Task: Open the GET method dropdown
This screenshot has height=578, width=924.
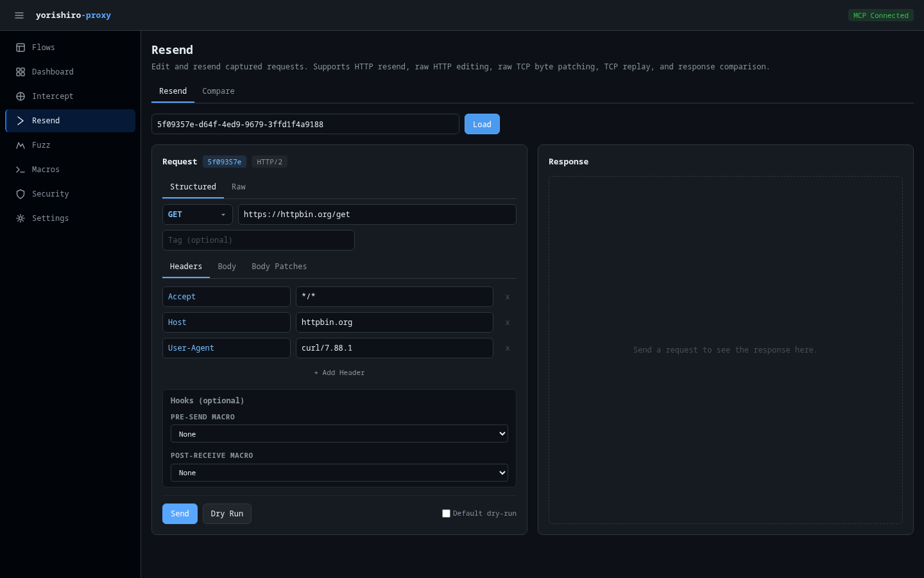Action: pos(197,215)
